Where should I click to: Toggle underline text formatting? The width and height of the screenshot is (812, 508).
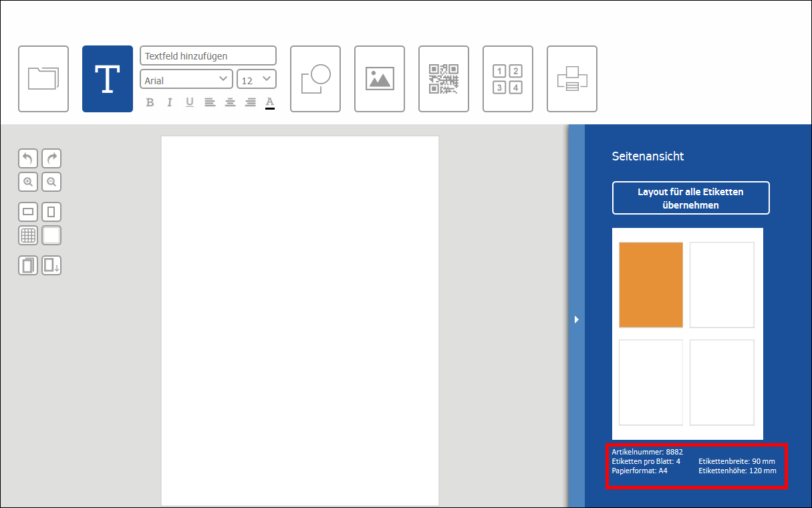point(190,102)
